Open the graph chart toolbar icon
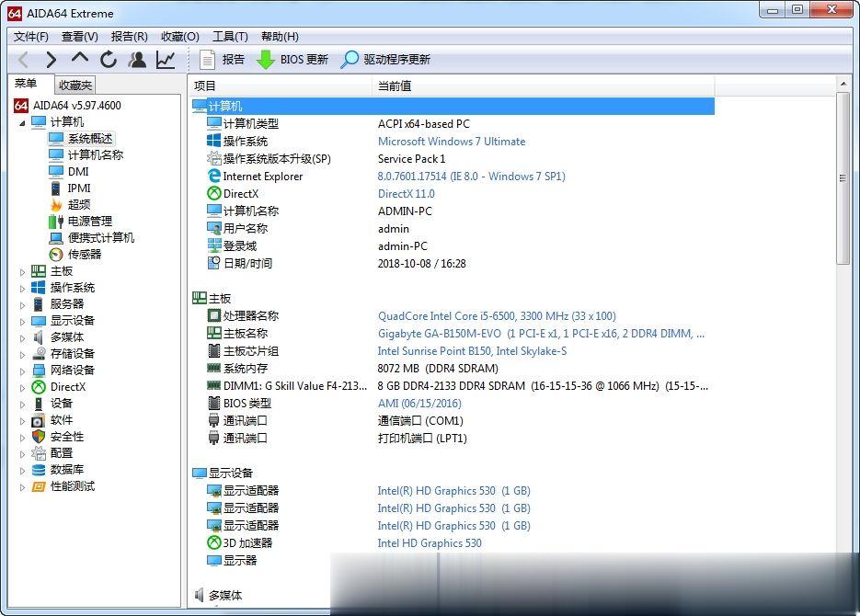The height and width of the screenshot is (616, 860). coord(165,59)
